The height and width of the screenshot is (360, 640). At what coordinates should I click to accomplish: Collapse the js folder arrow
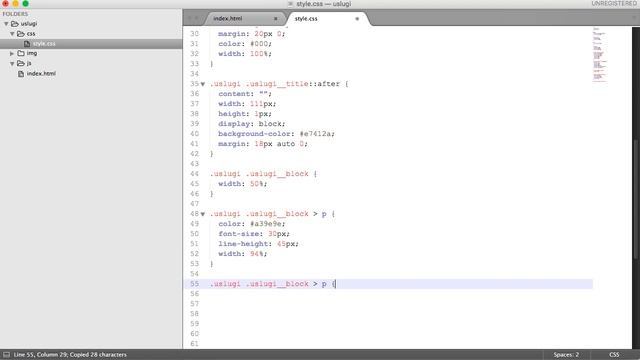click(12, 64)
